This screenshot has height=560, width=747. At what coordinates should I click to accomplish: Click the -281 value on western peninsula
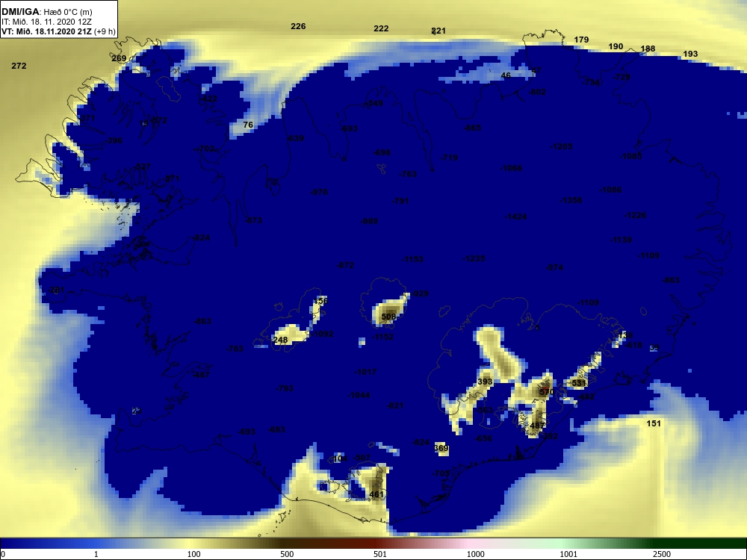pos(56,290)
